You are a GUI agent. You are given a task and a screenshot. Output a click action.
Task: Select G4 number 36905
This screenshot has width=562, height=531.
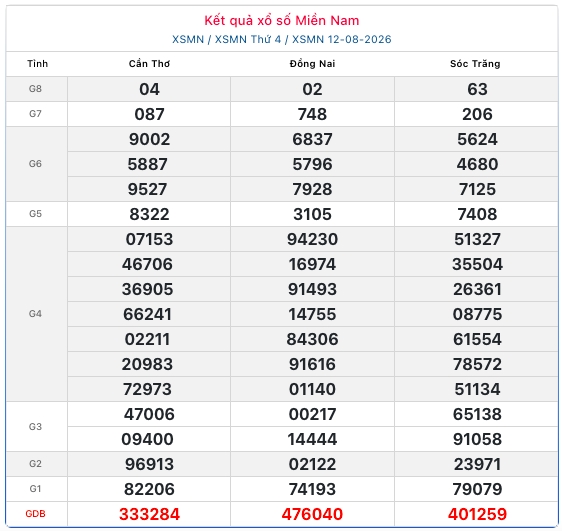click(x=147, y=289)
